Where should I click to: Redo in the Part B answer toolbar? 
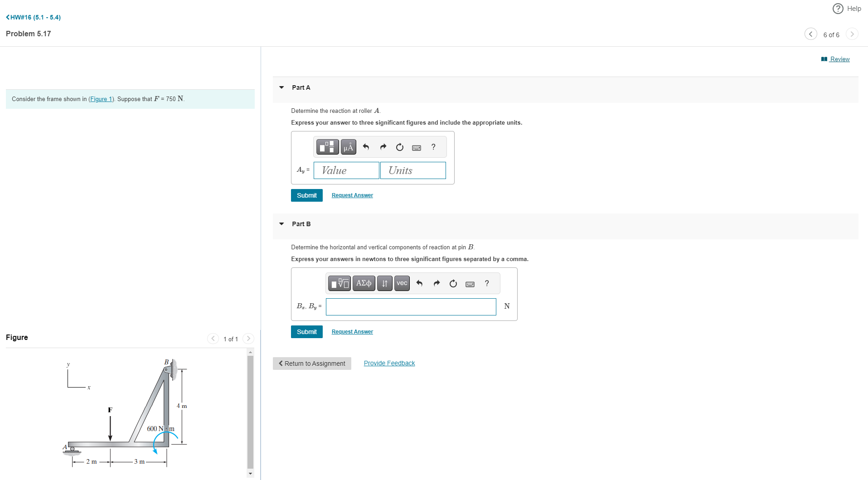pos(436,283)
